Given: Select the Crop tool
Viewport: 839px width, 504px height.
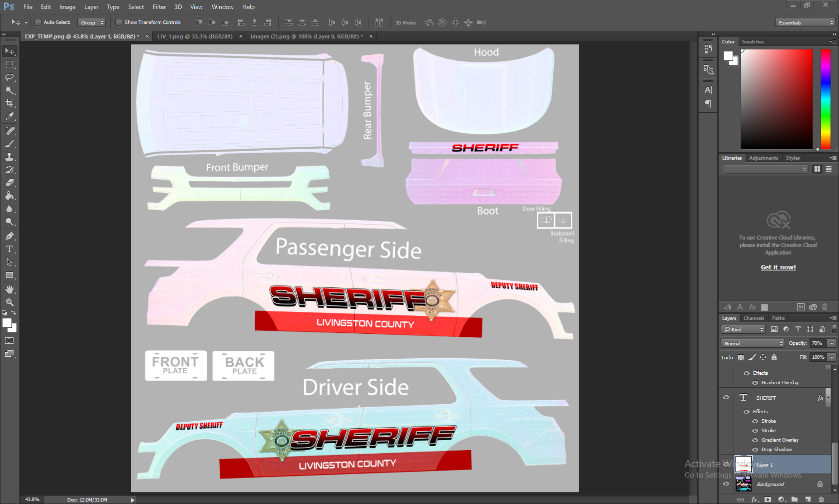Looking at the screenshot, I should point(9,103).
